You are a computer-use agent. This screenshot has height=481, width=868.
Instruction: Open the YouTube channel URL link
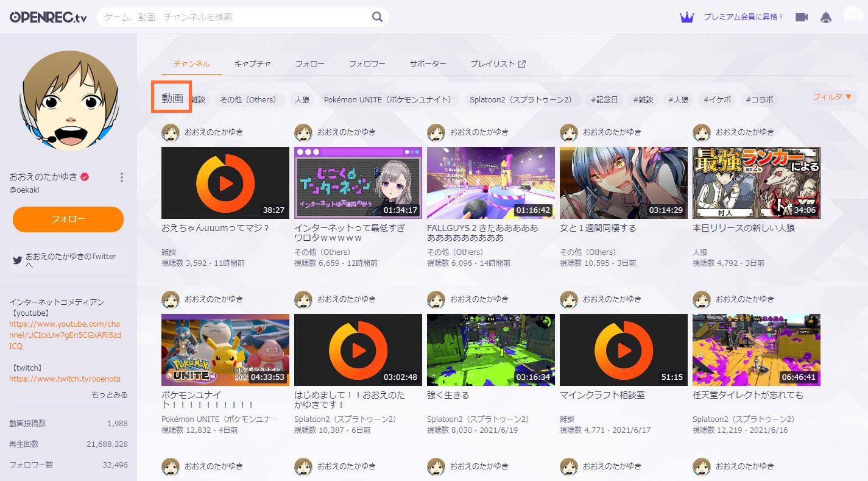click(65, 335)
